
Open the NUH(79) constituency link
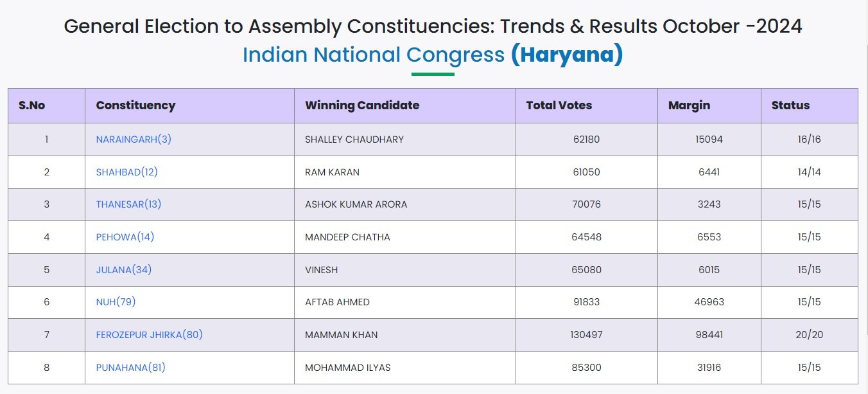coord(116,302)
